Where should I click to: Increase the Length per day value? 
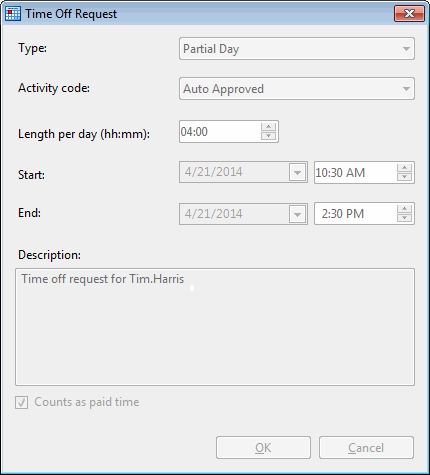point(268,127)
